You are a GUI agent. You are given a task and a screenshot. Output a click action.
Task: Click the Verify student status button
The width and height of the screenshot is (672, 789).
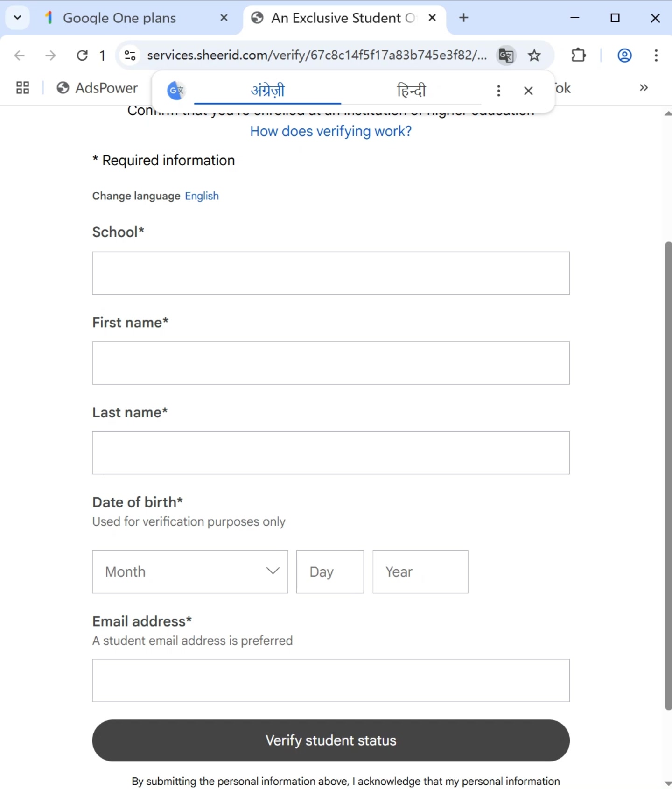(331, 740)
